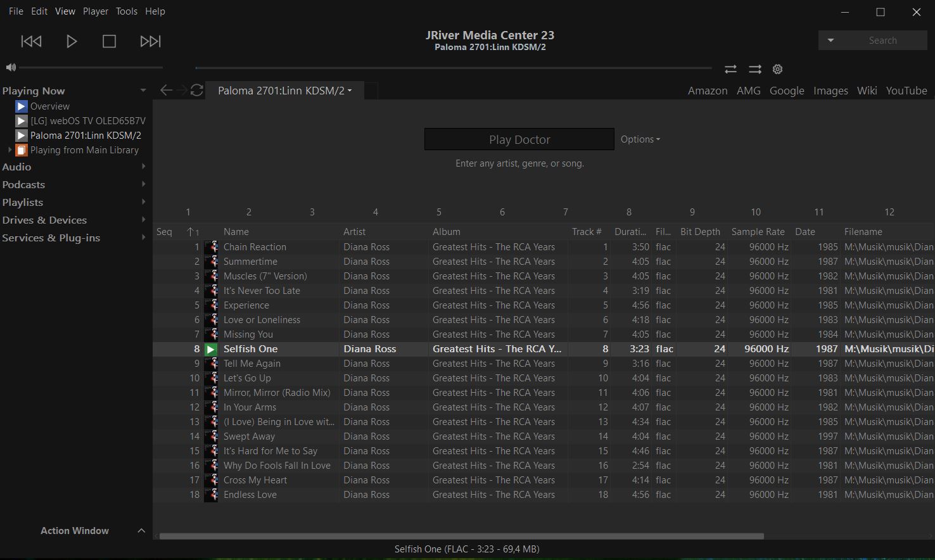Click the YouTube link
Image resolution: width=935 pixels, height=560 pixels.
click(906, 91)
